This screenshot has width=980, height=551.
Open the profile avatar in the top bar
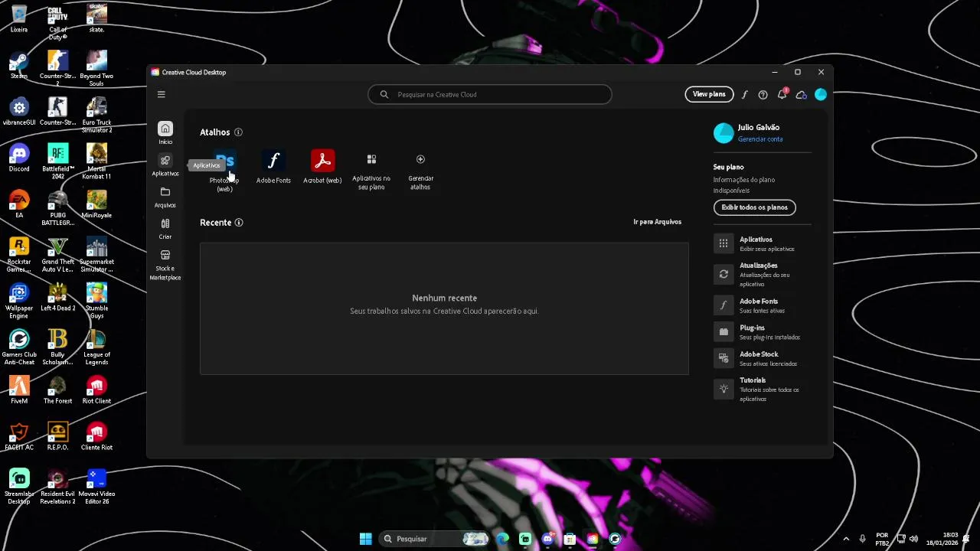click(x=821, y=94)
